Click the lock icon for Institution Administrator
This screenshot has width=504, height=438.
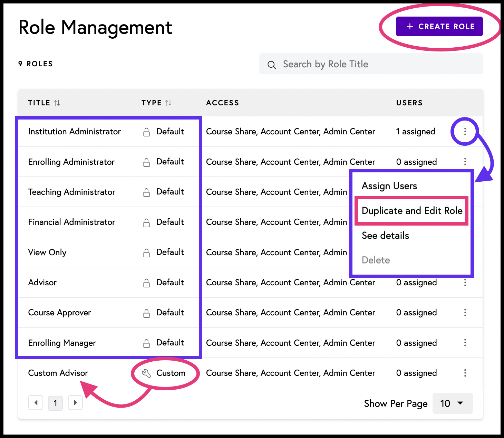(x=147, y=132)
